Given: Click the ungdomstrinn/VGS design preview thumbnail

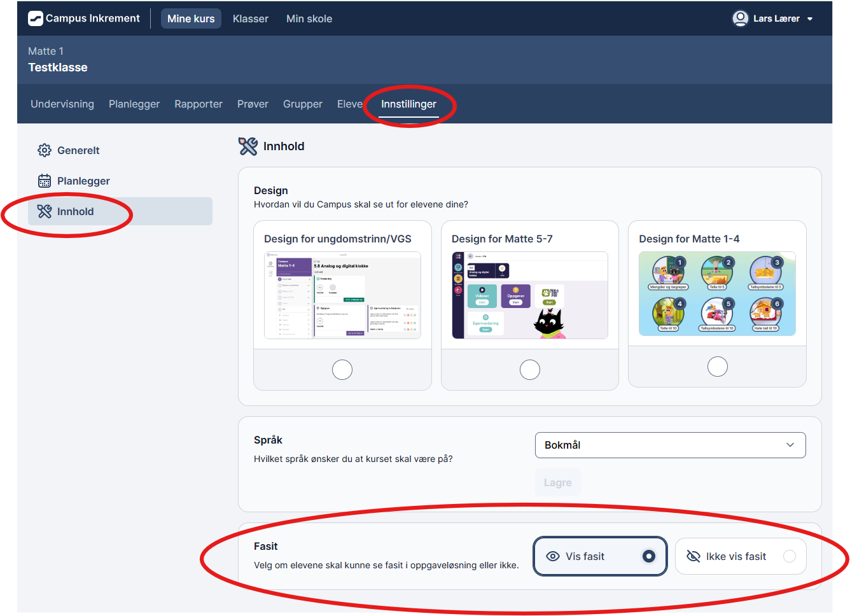Looking at the screenshot, I should (342, 295).
